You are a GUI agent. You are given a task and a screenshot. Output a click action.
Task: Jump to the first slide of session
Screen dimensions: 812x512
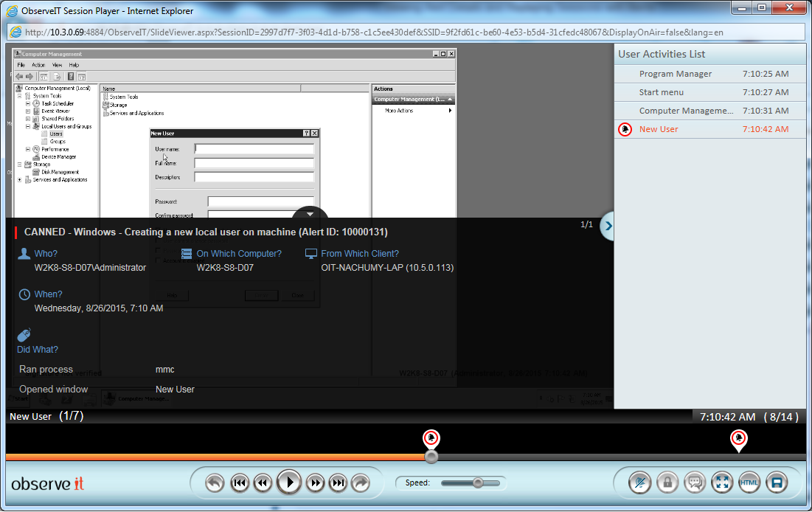pos(239,483)
